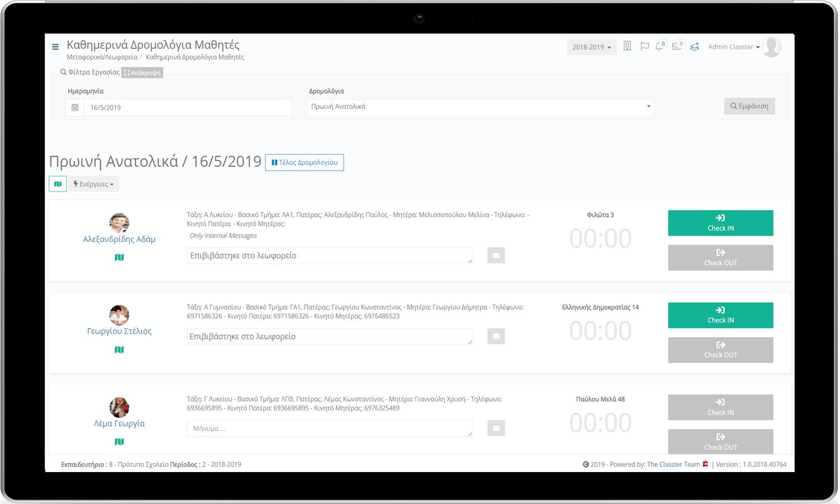Click the date field showing 16/5/2019
The image size is (840, 504).
point(188,108)
